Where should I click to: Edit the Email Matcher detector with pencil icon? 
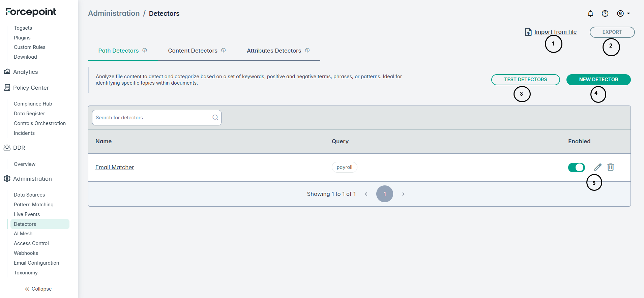point(598,167)
